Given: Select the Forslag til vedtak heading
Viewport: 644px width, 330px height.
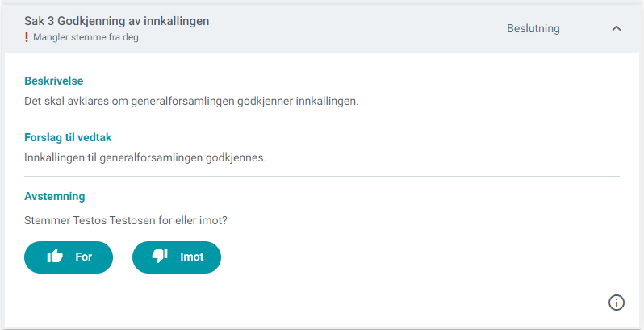Looking at the screenshot, I should [x=68, y=137].
